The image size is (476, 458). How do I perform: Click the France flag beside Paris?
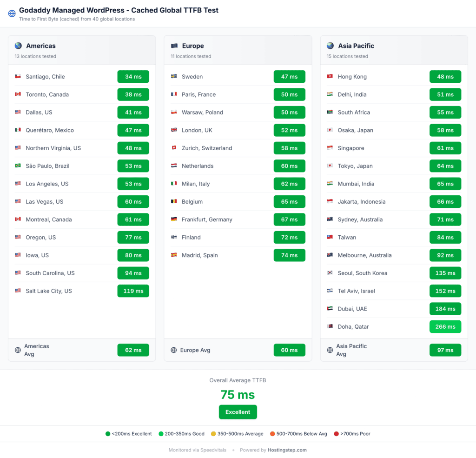[x=174, y=94]
